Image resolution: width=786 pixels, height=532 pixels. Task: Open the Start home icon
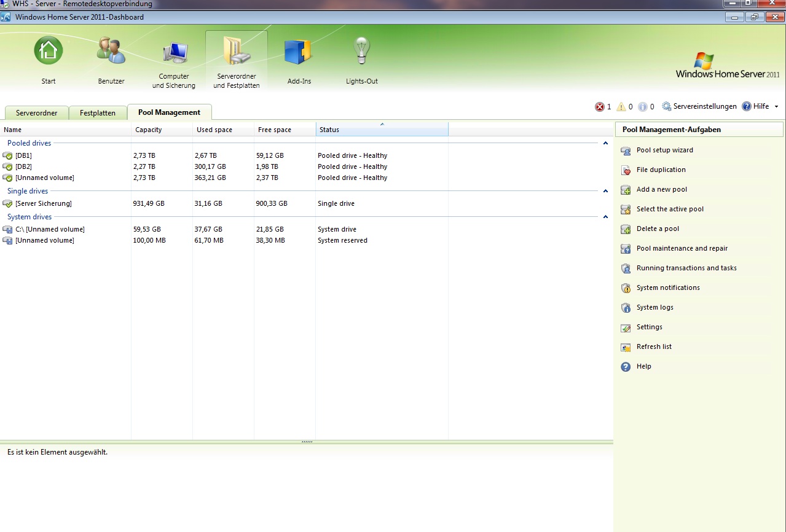(x=48, y=50)
